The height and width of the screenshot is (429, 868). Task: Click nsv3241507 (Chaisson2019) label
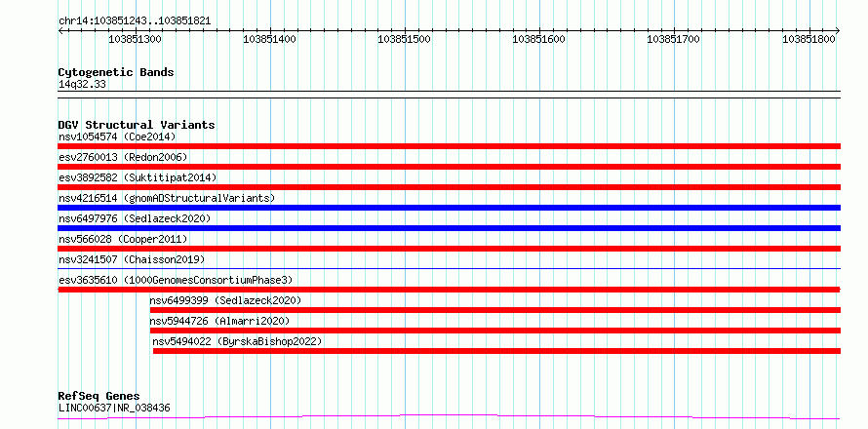(x=132, y=259)
